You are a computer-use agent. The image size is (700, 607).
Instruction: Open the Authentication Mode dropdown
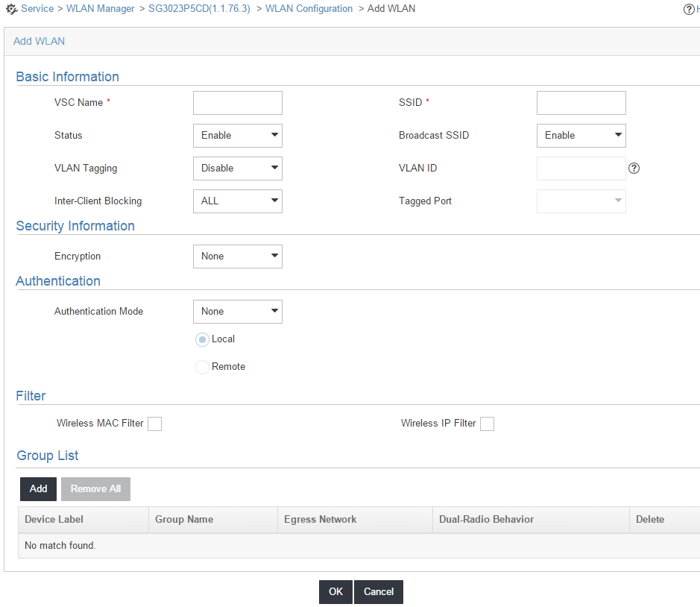point(238,312)
